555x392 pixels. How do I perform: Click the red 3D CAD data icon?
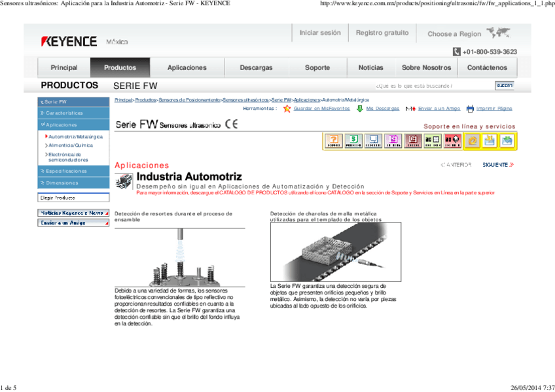click(x=452, y=141)
